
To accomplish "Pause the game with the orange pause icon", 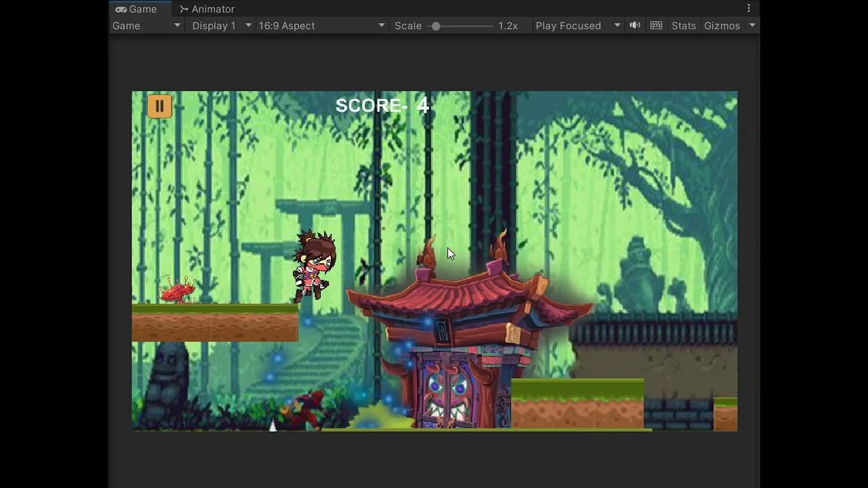I will (159, 106).
